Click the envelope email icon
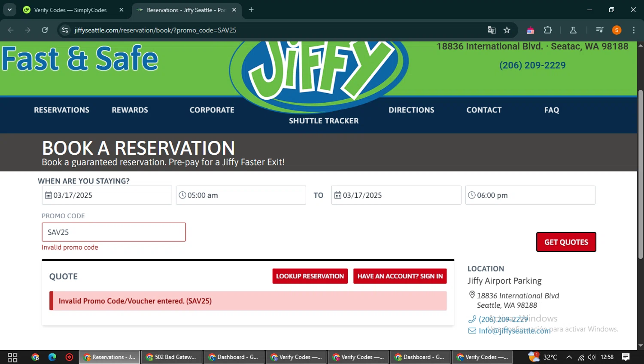Viewport: 644px width, 364px height. click(472, 330)
